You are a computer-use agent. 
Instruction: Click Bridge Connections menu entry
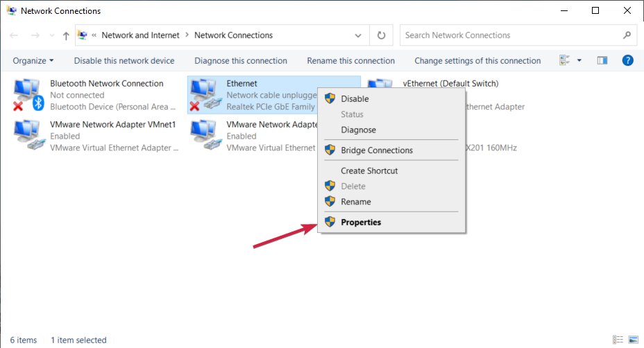376,150
